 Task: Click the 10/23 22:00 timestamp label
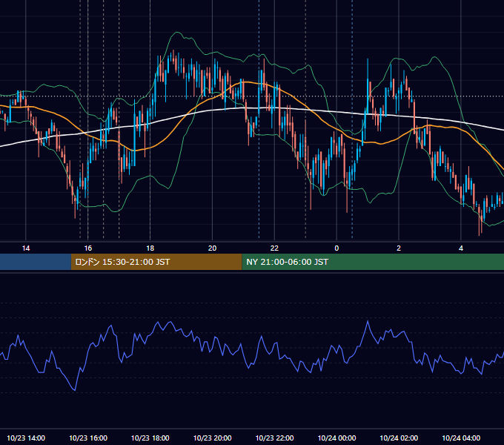point(274,438)
